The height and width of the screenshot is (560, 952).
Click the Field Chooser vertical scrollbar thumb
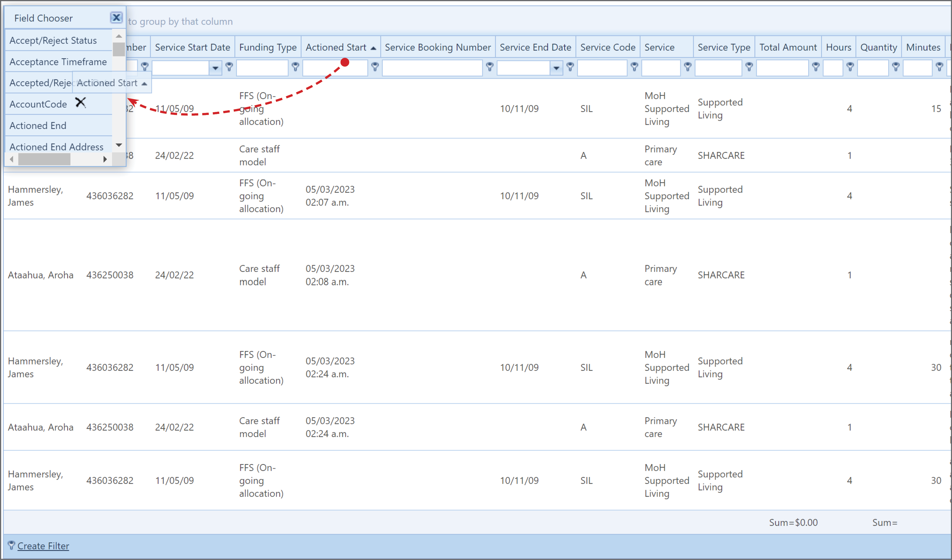click(119, 49)
